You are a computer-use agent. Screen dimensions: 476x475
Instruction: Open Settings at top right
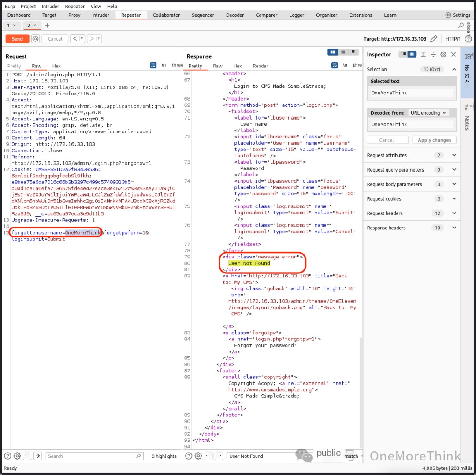pyautogui.click(x=457, y=15)
